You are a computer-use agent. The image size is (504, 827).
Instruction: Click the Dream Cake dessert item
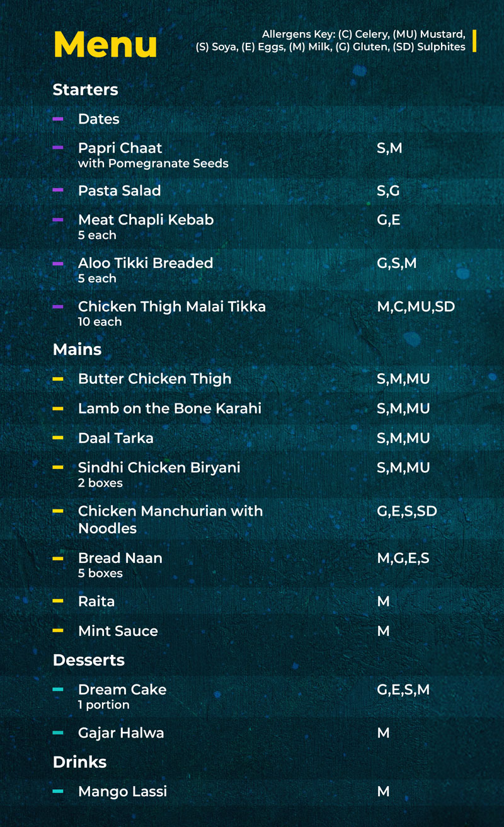(x=122, y=690)
